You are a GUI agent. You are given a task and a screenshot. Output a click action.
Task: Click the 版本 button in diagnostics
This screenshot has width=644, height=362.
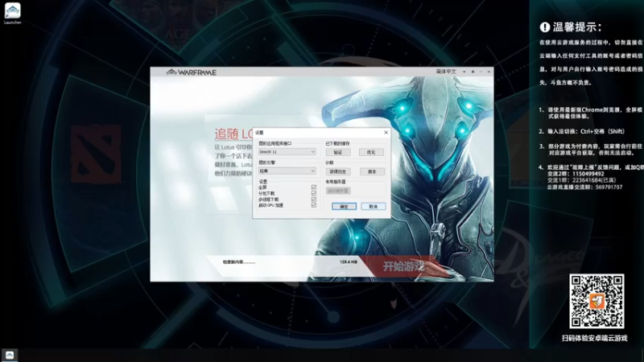point(372,171)
